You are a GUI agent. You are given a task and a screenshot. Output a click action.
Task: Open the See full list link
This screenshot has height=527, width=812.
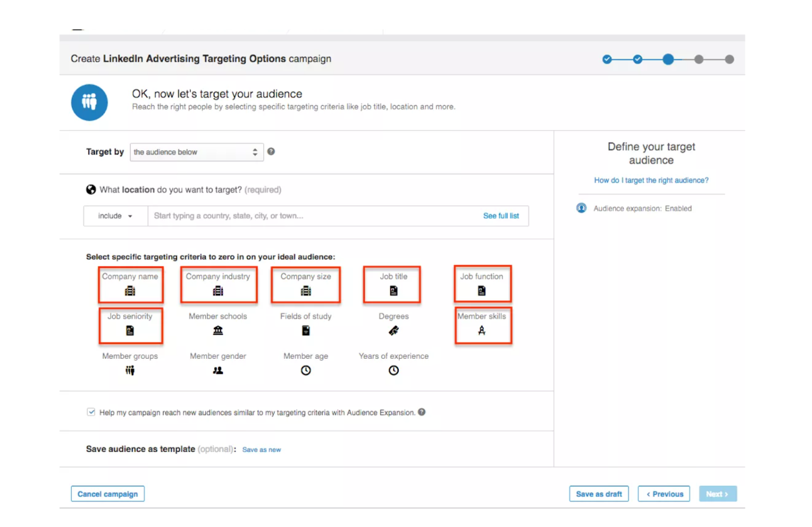[501, 216]
